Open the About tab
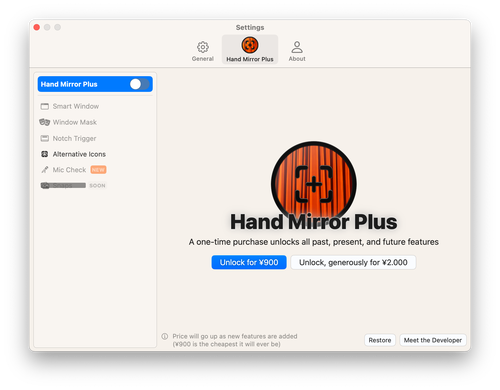500x390 pixels. pos(297,51)
